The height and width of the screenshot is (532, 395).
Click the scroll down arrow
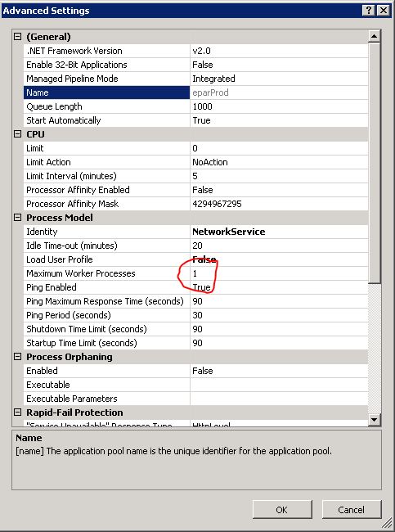coord(374,420)
